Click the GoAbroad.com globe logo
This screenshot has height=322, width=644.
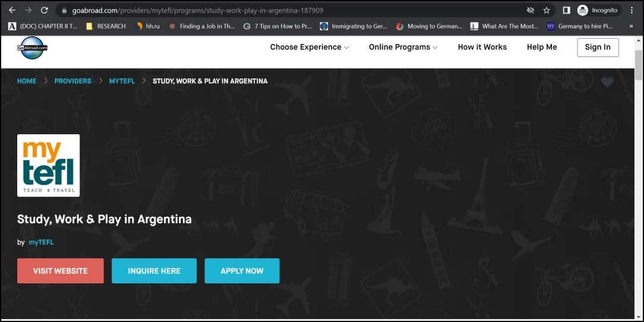[33, 48]
